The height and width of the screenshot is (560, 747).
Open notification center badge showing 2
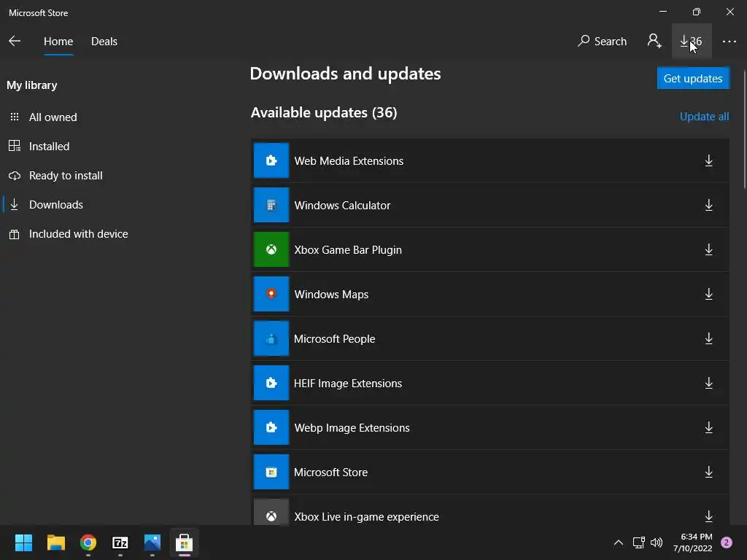pos(727,542)
